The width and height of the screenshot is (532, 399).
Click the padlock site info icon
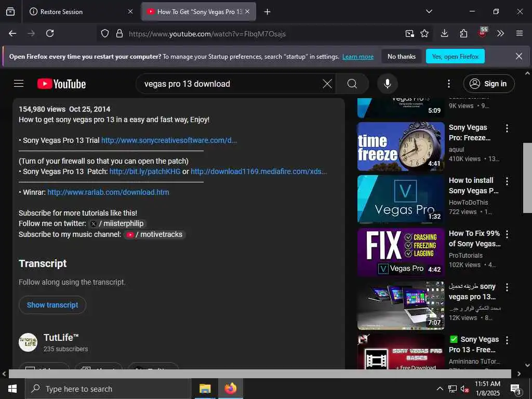click(119, 33)
